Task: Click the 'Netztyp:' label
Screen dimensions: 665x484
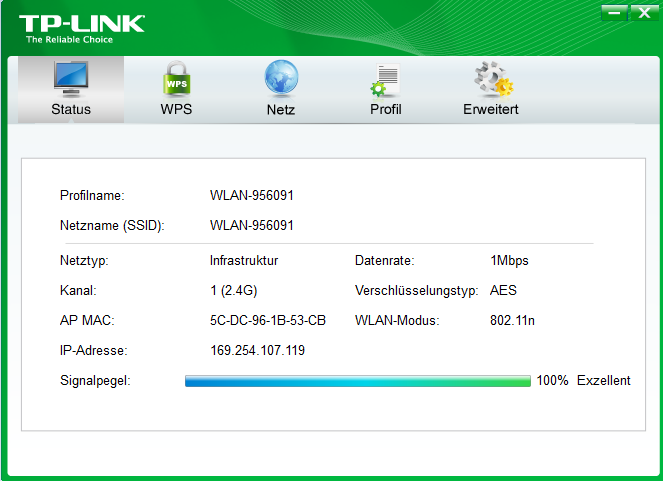Action: pyautogui.click(x=84, y=260)
